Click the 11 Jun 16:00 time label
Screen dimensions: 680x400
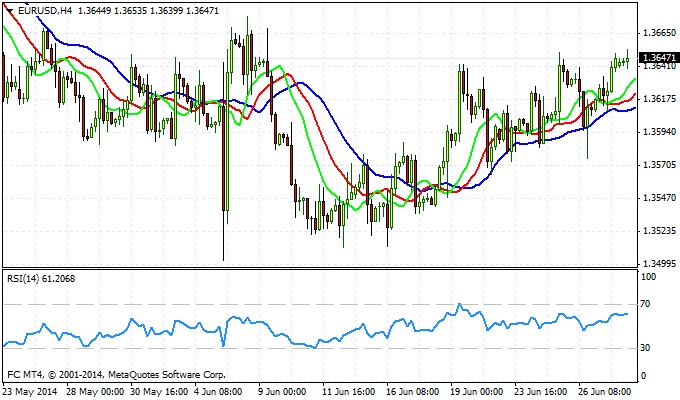pyautogui.click(x=349, y=392)
